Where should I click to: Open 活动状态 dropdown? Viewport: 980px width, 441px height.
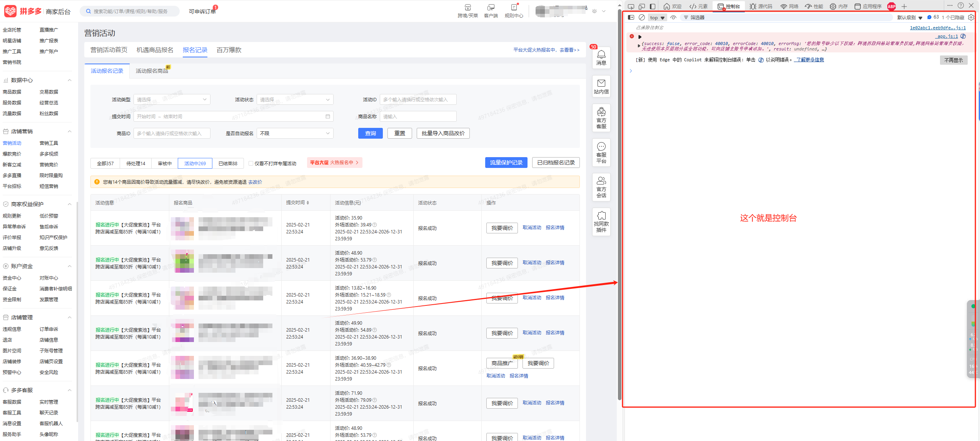pyautogui.click(x=295, y=99)
